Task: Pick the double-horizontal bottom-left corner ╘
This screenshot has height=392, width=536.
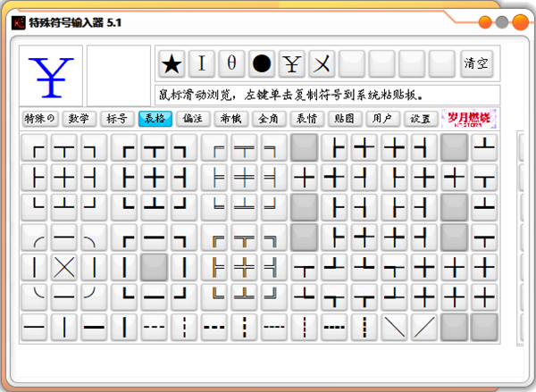Action: coord(214,207)
